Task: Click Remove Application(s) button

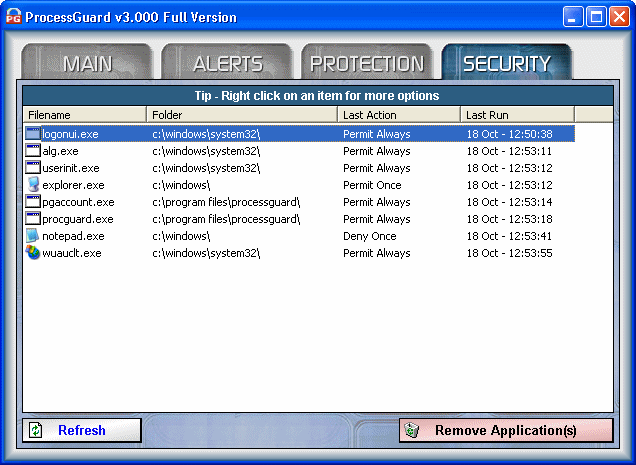Action: click(x=506, y=430)
